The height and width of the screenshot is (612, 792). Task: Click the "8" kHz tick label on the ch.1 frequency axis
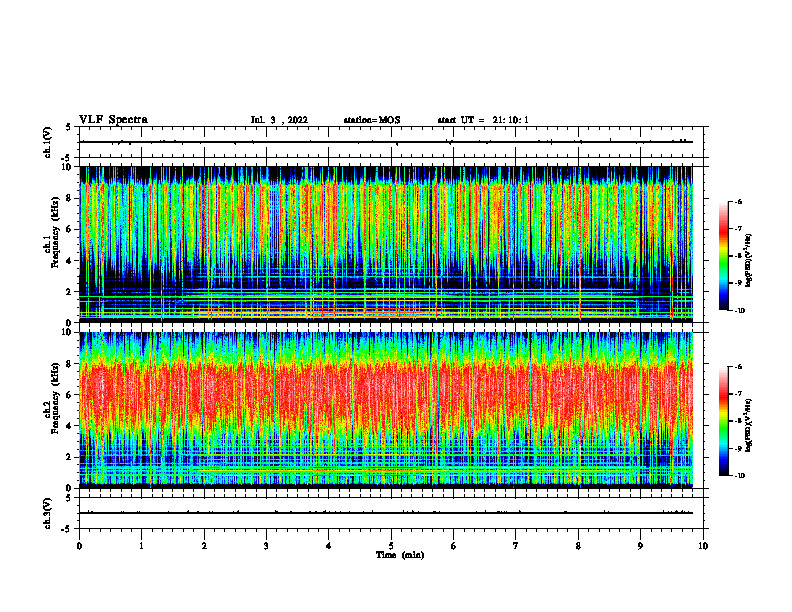click(70, 198)
